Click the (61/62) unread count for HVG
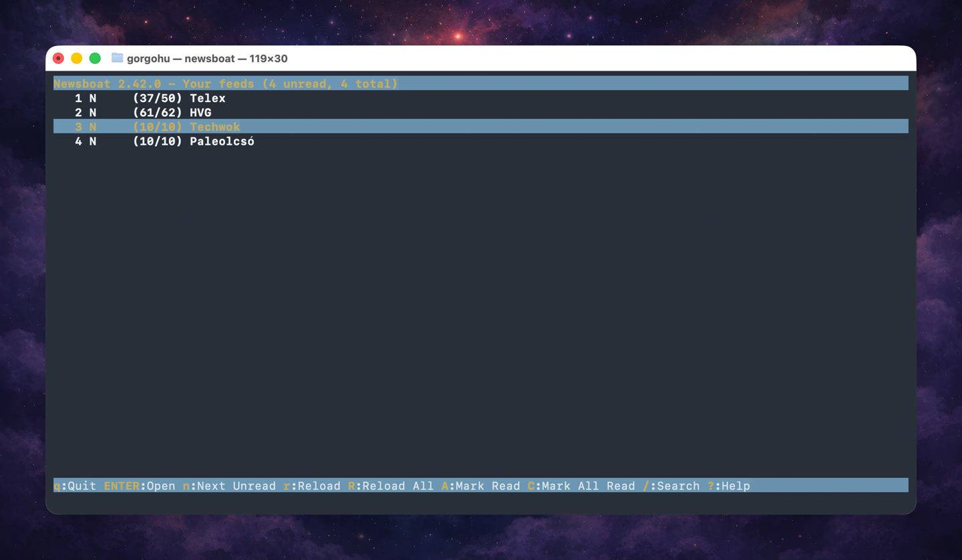 pyautogui.click(x=158, y=112)
